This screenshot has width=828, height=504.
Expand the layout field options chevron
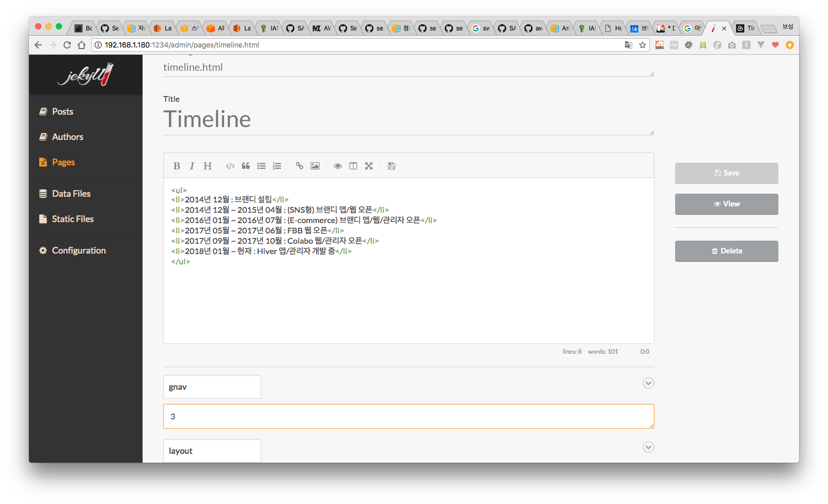click(x=648, y=447)
